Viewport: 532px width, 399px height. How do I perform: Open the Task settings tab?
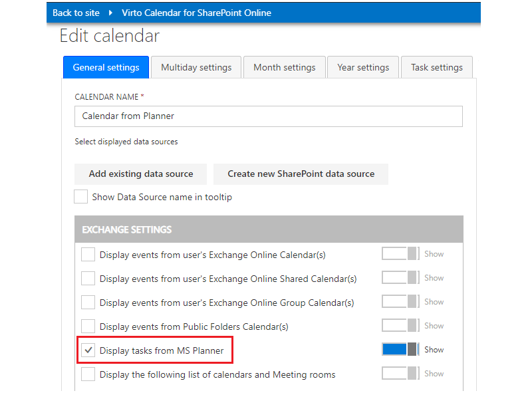(x=436, y=67)
